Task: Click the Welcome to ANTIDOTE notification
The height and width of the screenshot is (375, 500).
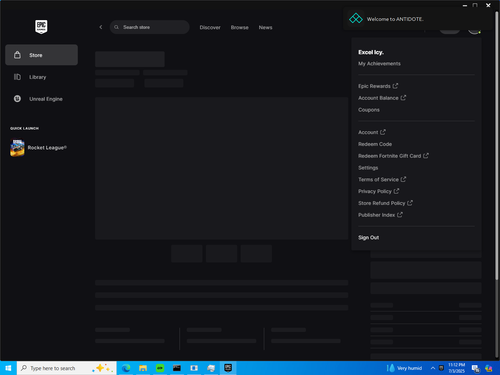Action: pyautogui.click(x=418, y=19)
